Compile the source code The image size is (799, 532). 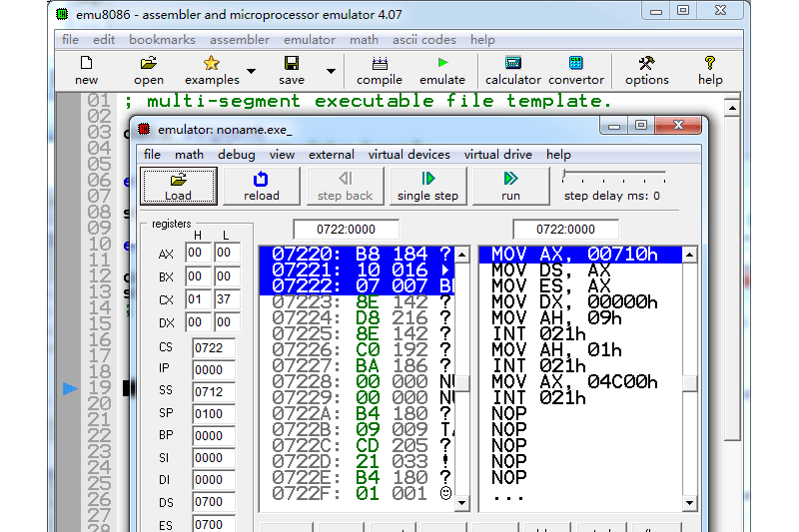380,70
